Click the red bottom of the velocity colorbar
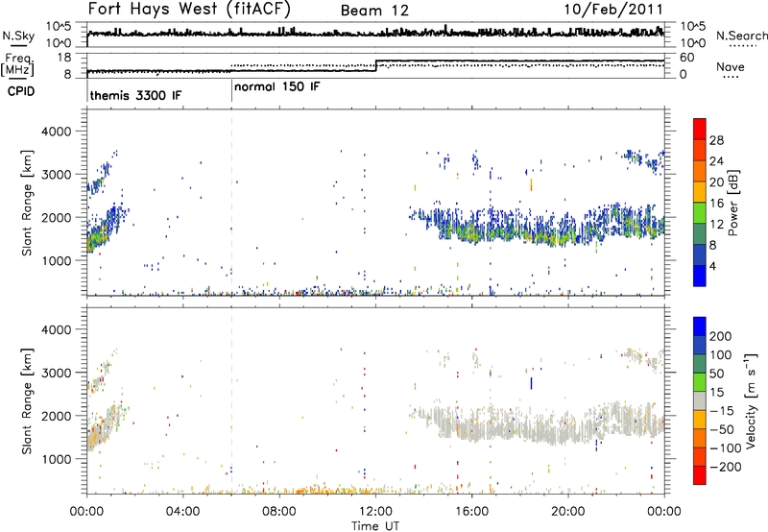This screenshot has width=768, height=532. tap(700, 475)
